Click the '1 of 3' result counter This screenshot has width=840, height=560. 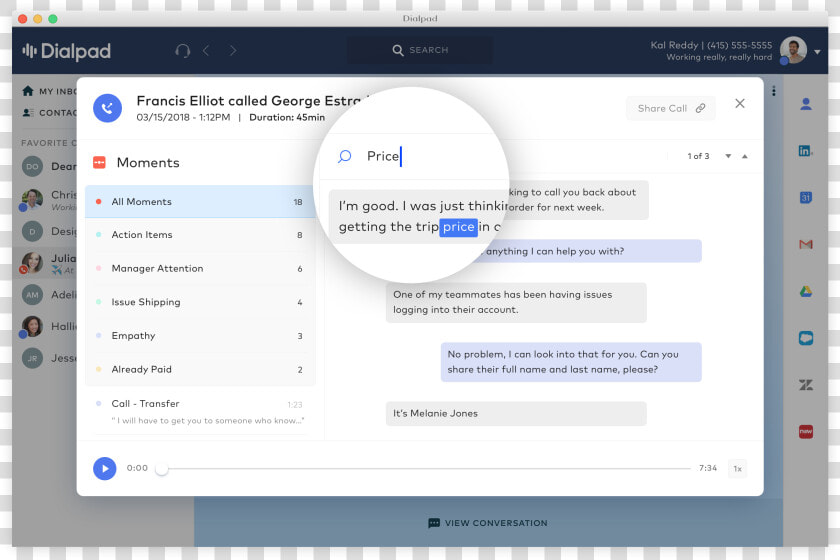point(698,156)
